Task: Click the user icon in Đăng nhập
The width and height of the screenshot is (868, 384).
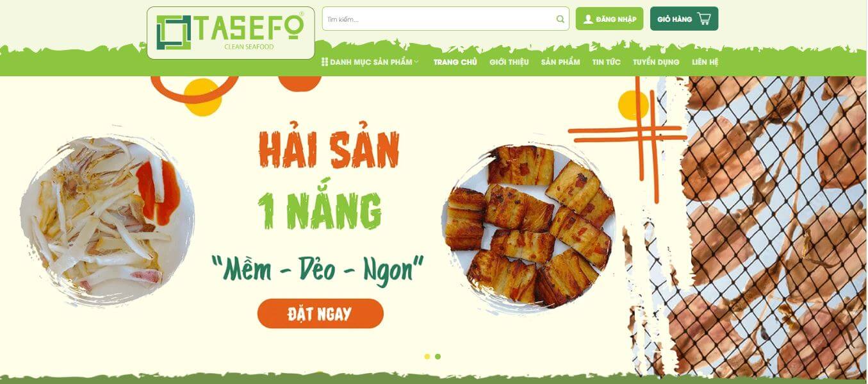Action: [x=588, y=19]
